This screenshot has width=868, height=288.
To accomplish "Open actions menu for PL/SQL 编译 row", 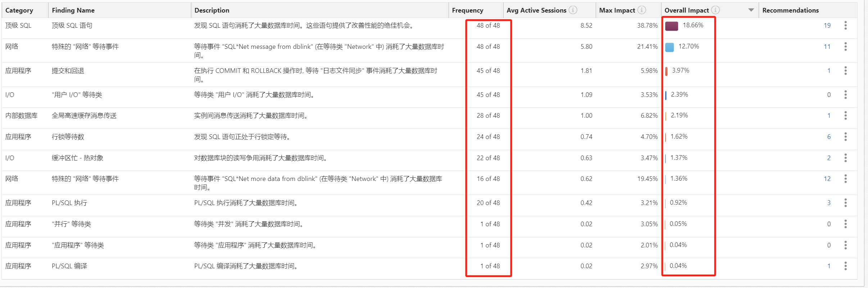I will (x=845, y=266).
